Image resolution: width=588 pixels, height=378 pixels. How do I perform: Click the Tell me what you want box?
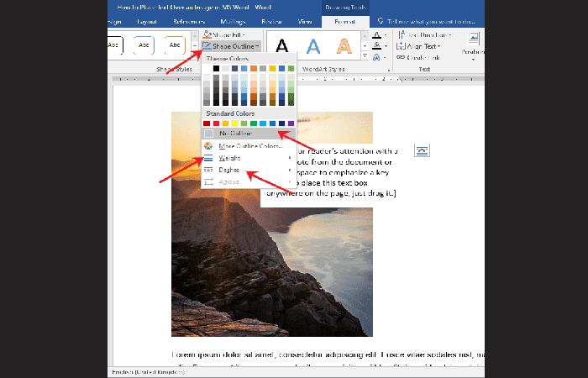coord(428,19)
